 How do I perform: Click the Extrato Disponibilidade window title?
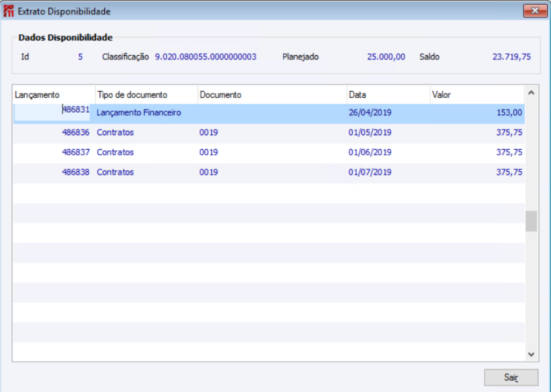tap(64, 12)
